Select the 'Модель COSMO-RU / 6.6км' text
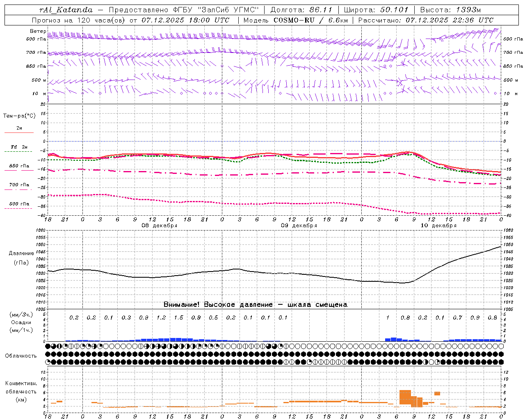Viewport: 525px width, 420px height. [x=296, y=20]
